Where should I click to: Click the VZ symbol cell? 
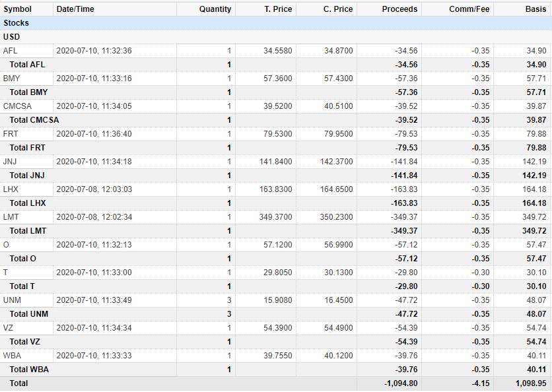[x=8, y=328]
